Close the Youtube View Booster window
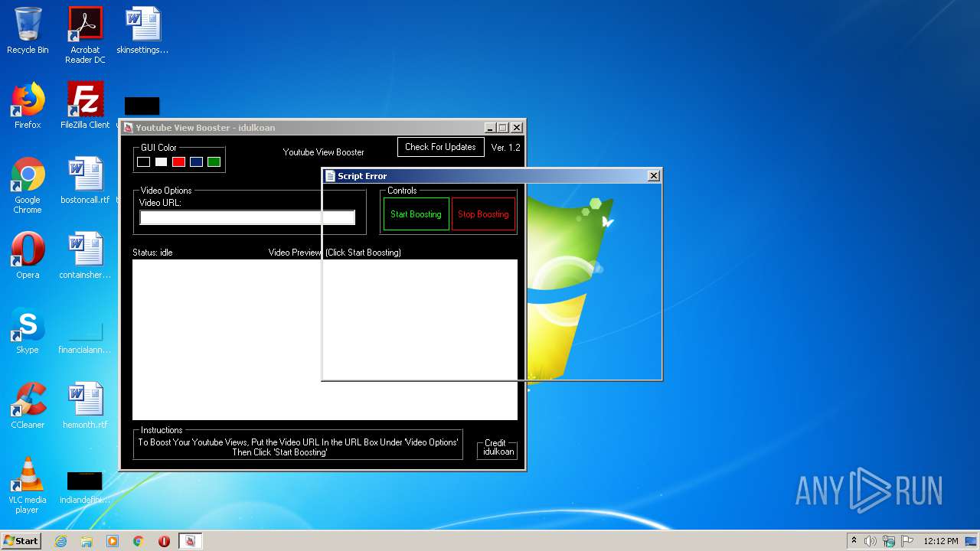The height and width of the screenshot is (551, 980). [x=517, y=128]
